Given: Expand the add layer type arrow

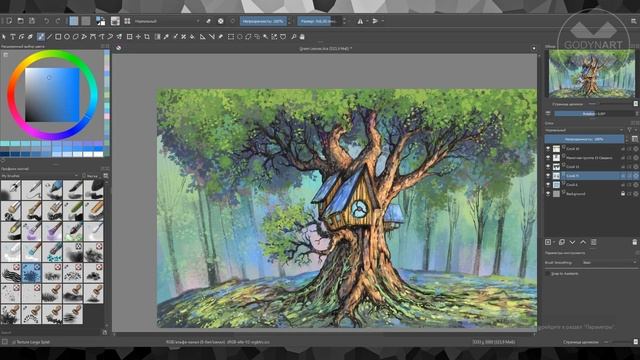Looking at the screenshot, I should pos(554,242).
